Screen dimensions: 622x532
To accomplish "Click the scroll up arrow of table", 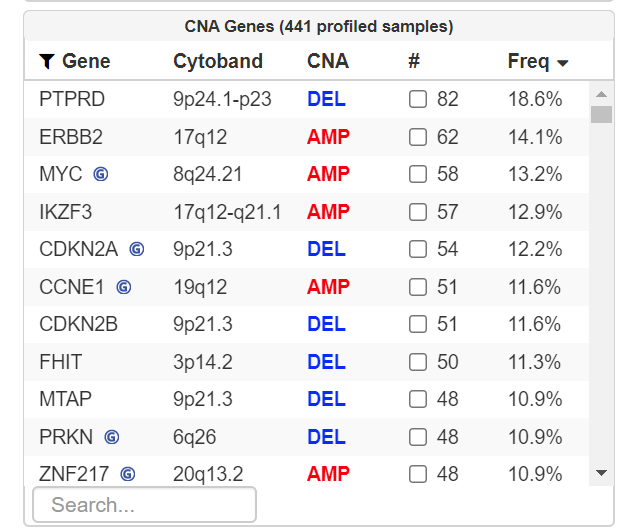I will pyautogui.click(x=601, y=94).
